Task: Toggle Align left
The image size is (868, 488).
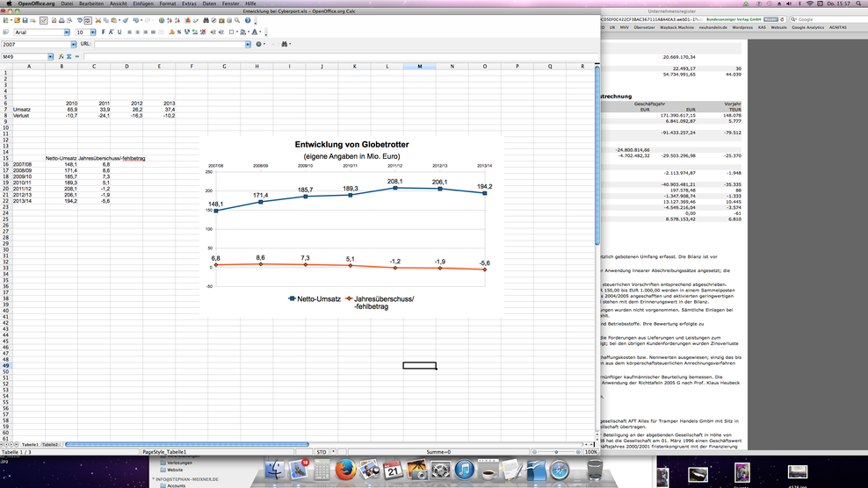Action: 129,32
